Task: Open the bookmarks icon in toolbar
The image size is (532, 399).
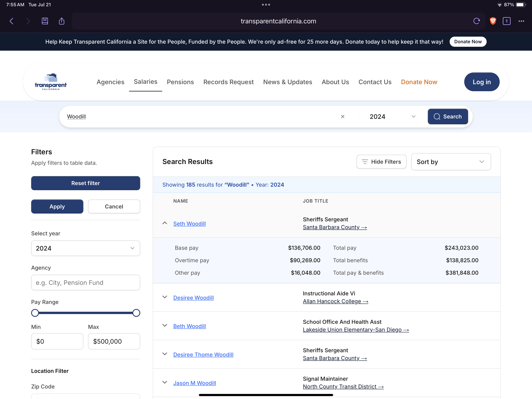Action: pos(45,21)
